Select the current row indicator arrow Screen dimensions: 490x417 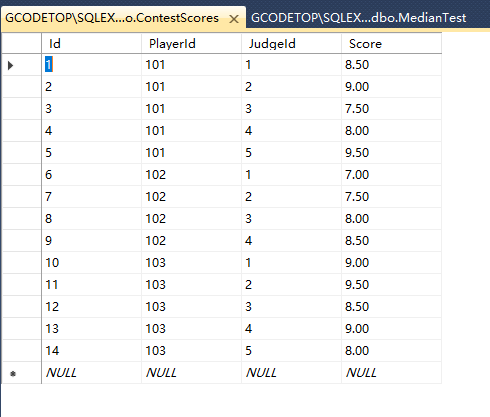(x=10, y=65)
